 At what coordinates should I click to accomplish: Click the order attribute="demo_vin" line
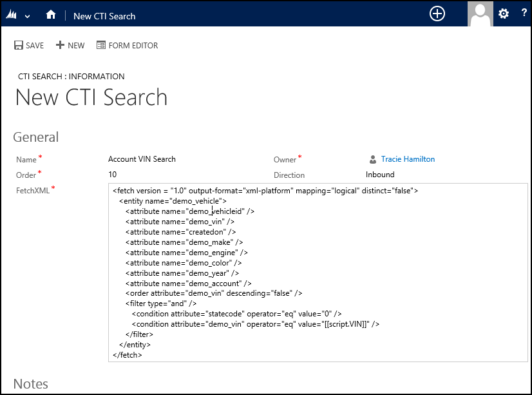(214, 293)
